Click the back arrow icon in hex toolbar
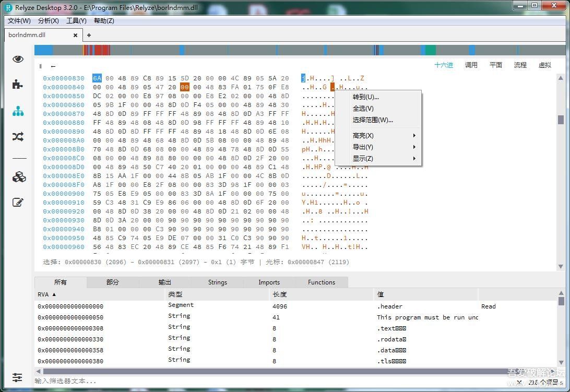The image size is (570, 392). [54, 66]
